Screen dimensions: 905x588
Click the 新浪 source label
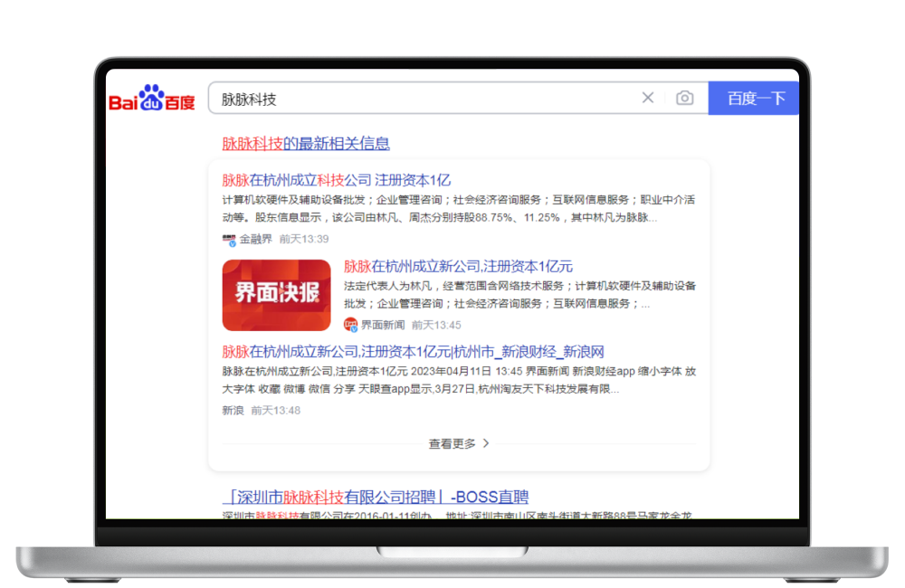click(233, 410)
